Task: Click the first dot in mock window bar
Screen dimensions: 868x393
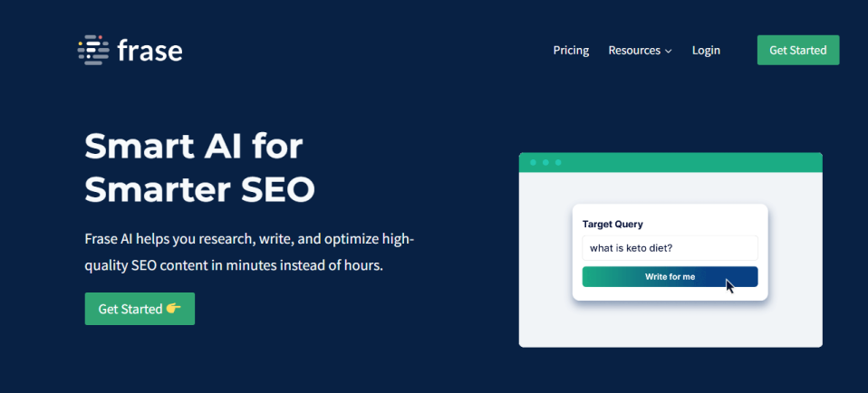Action: point(533,162)
